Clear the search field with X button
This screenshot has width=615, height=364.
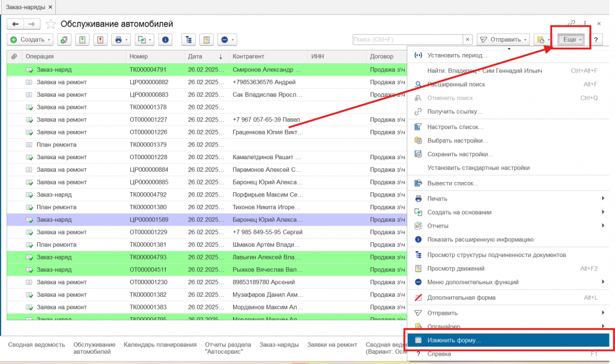(467, 40)
